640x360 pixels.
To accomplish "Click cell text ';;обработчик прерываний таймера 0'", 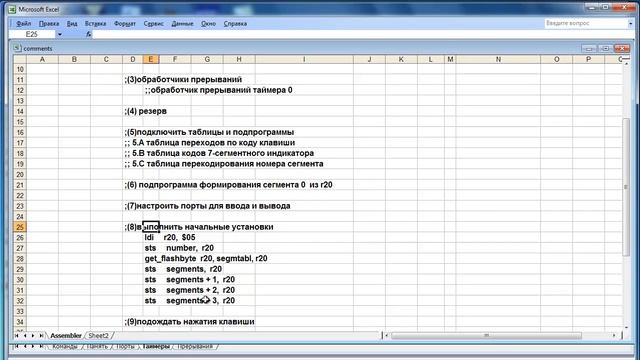I will coord(218,90).
